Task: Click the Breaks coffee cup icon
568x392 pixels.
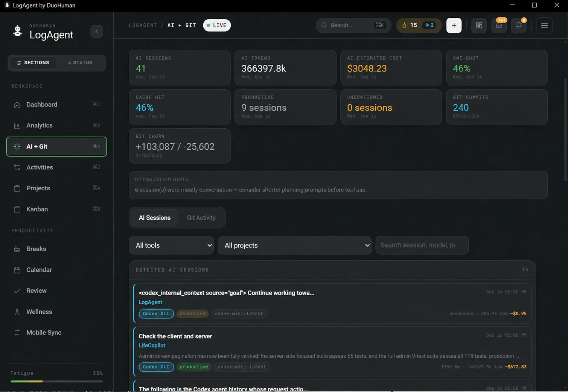Action: tap(17, 249)
